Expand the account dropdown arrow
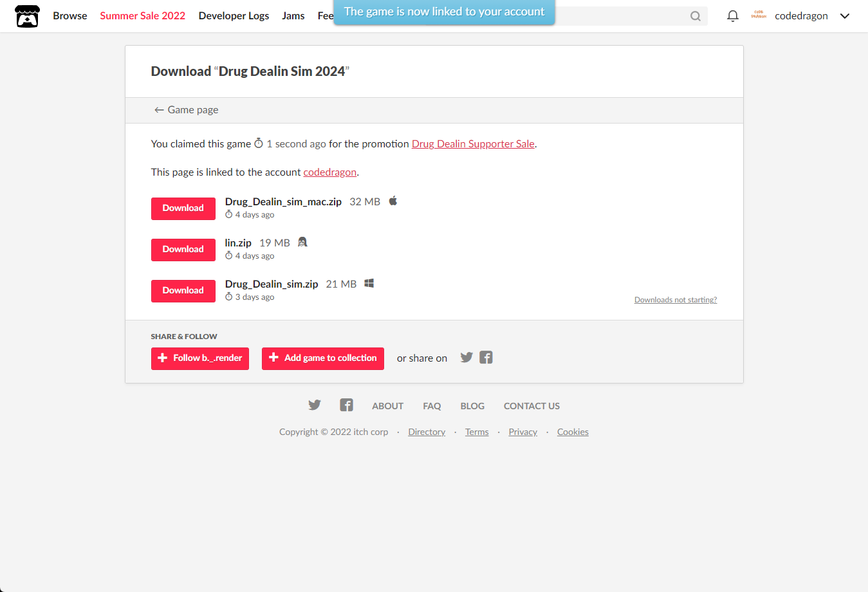The image size is (868, 592). point(845,16)
